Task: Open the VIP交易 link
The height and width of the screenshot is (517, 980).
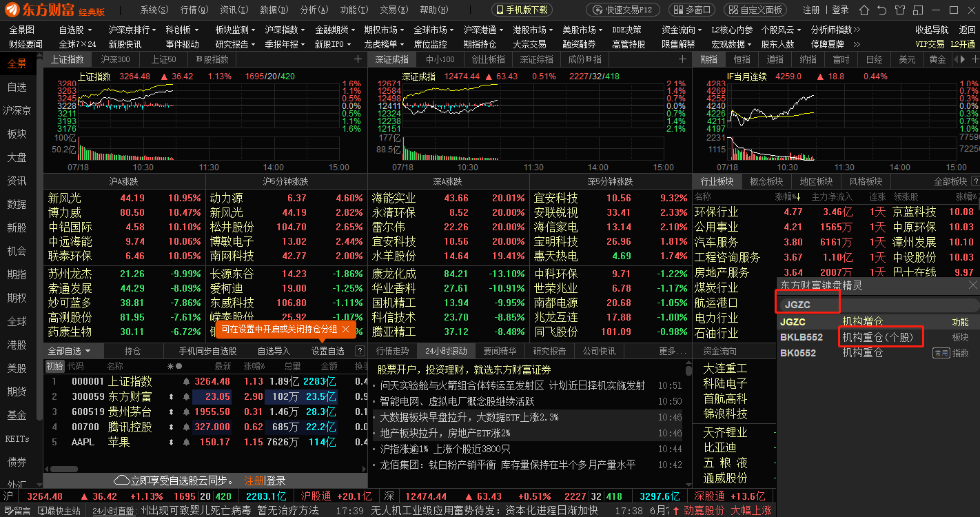Action: click(930, 44)
